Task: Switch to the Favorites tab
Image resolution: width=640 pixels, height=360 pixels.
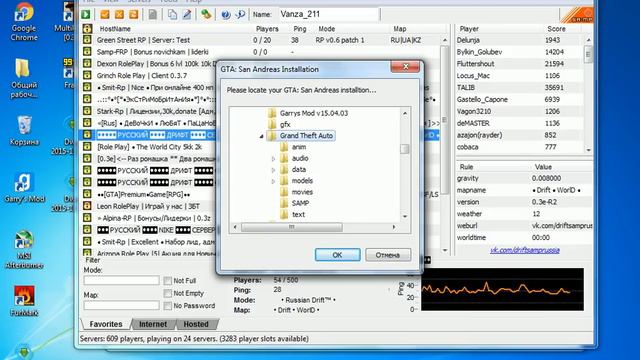Action: tap(106, 324)
